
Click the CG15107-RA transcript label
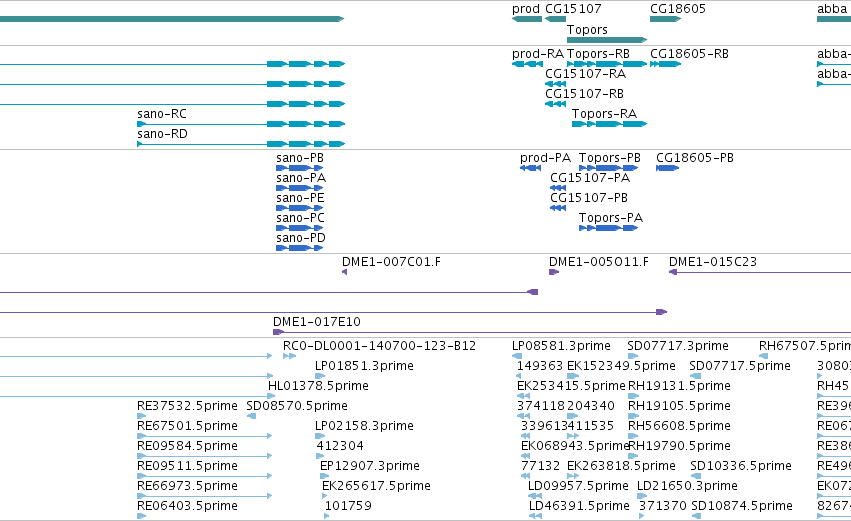585,74
